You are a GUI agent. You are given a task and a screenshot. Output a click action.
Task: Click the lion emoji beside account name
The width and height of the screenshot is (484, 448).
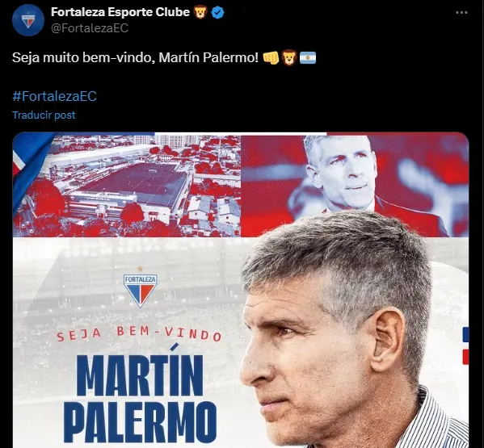[x=200, y=12]
